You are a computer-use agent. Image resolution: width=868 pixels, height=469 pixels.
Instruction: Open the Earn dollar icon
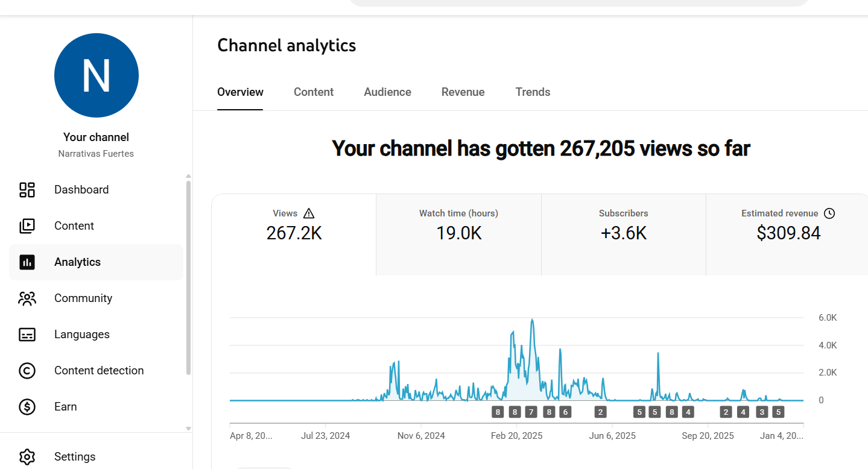click(27, 407)
